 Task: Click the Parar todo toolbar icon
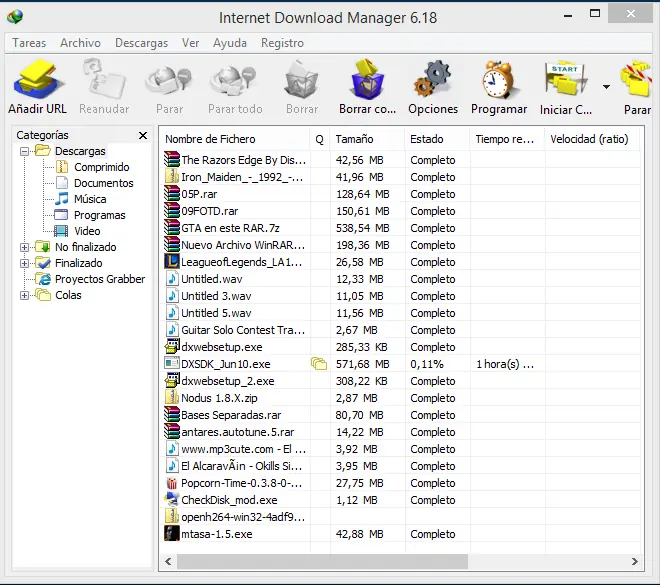235,80
